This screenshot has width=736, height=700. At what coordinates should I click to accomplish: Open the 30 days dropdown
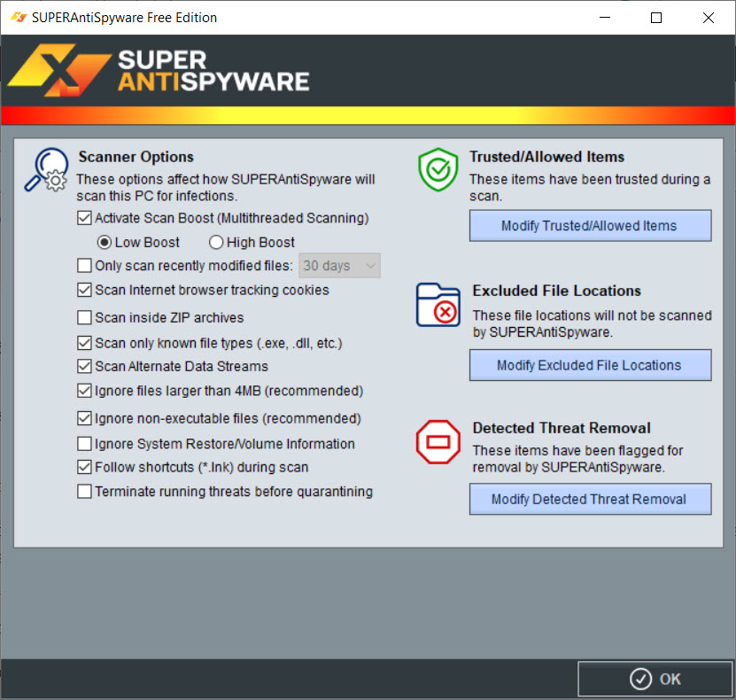click(x=339, y=266)
